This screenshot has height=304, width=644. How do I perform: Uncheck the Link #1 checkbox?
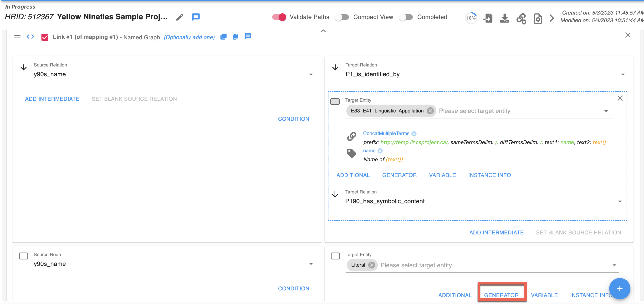point(45,37)
